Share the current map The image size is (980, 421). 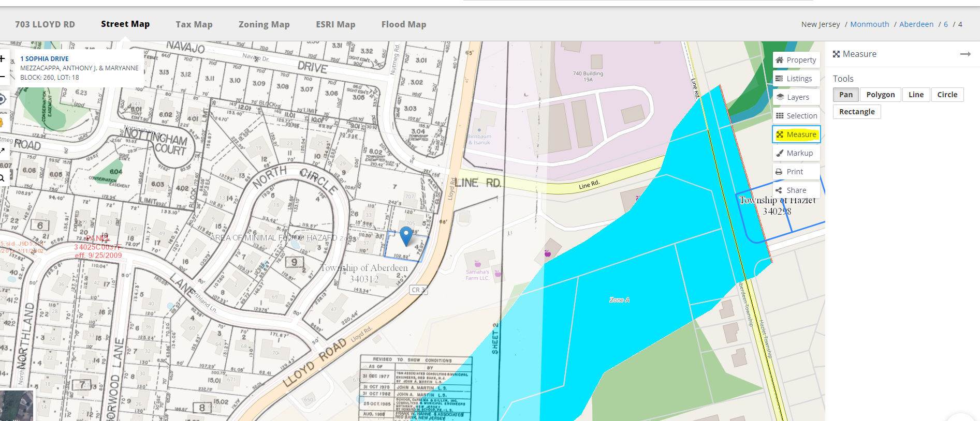796,190
